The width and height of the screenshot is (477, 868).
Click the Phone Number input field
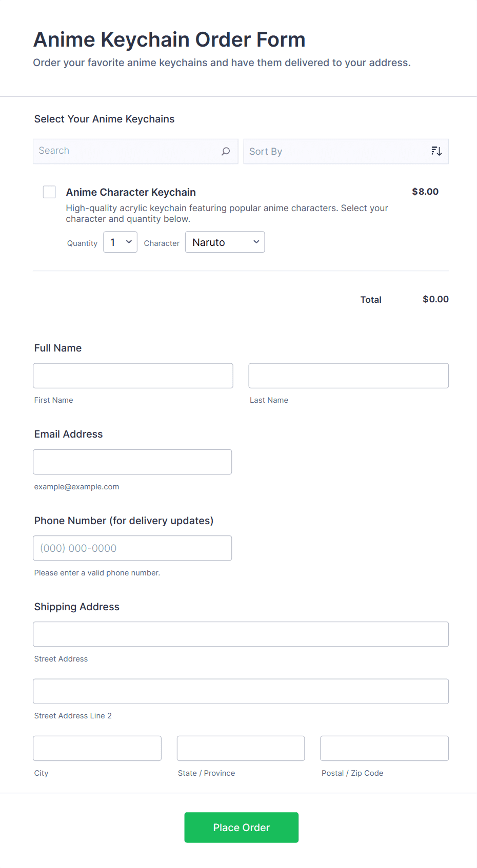132,548
